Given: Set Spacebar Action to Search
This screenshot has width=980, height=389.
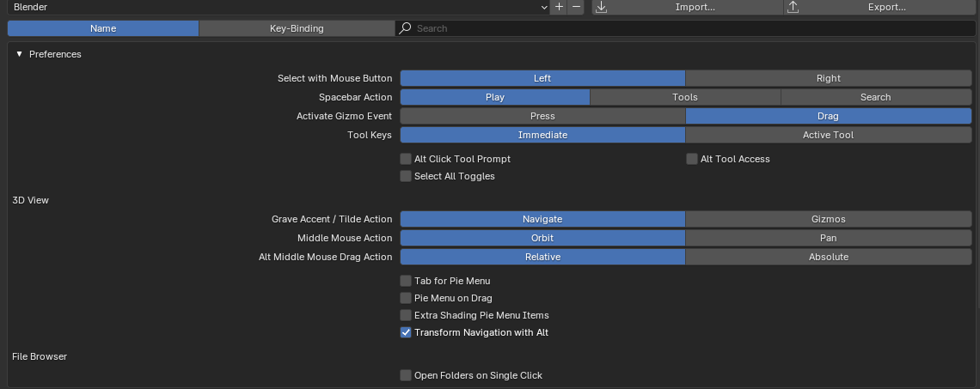Looking at the screenshot, I should tap(876, 97).
